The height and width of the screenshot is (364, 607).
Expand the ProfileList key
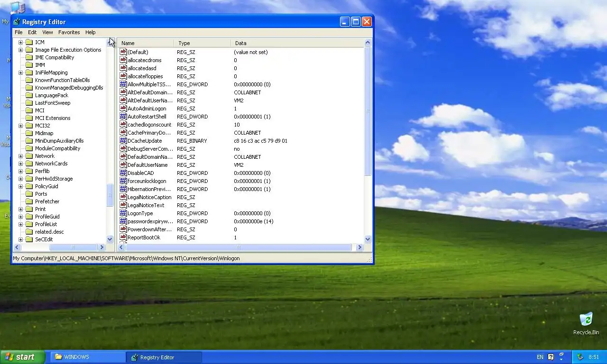click(x=20, y=224)
